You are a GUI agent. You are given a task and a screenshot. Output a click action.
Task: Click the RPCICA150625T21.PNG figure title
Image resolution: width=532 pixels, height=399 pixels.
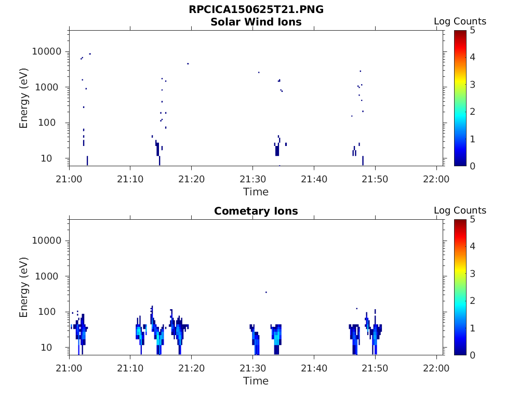(256, 9)
